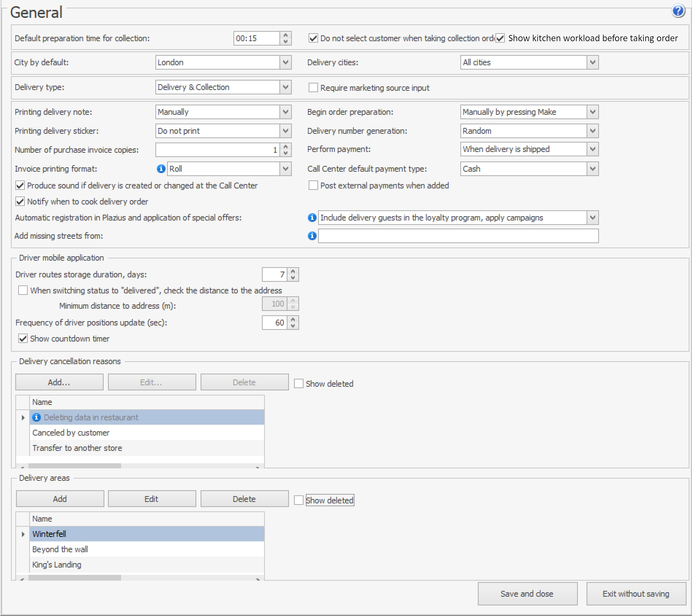Click info icon beside Invoice printing format
The height and width of the screenshot is (616, 692).
pos(161,169)
